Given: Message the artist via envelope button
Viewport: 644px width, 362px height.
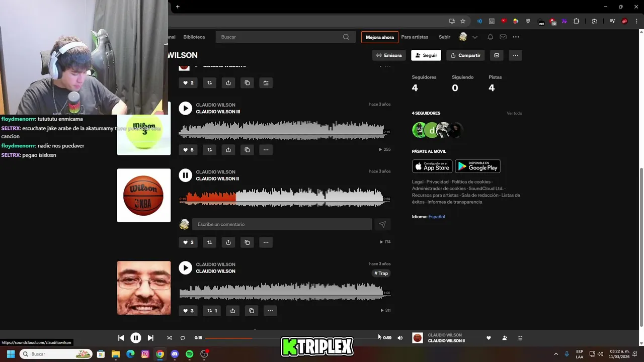Looking at the screenshot, I should (x=497, y=55).
